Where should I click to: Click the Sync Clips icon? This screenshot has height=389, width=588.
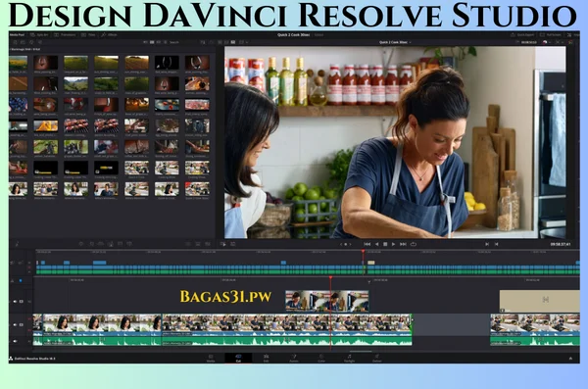tap(31, 42)
